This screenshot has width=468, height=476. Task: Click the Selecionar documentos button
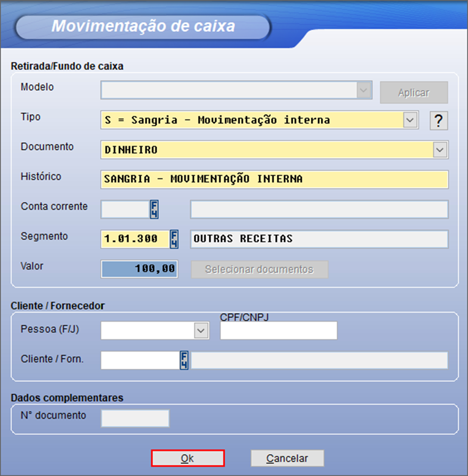pos(259,270)
